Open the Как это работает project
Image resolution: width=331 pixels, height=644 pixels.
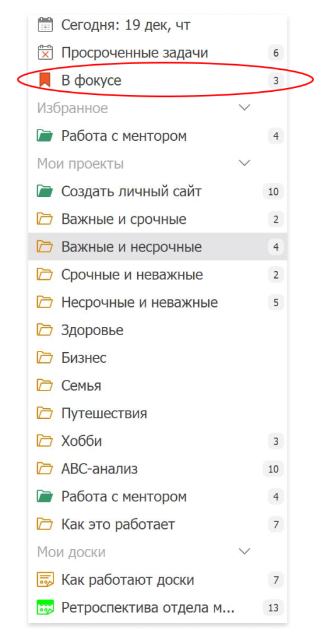158,524
